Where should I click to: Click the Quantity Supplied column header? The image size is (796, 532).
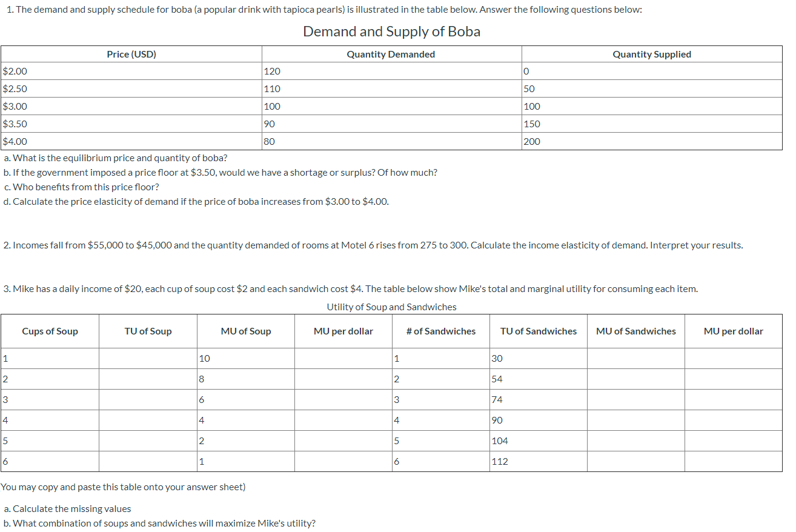(x=652, y=55)
